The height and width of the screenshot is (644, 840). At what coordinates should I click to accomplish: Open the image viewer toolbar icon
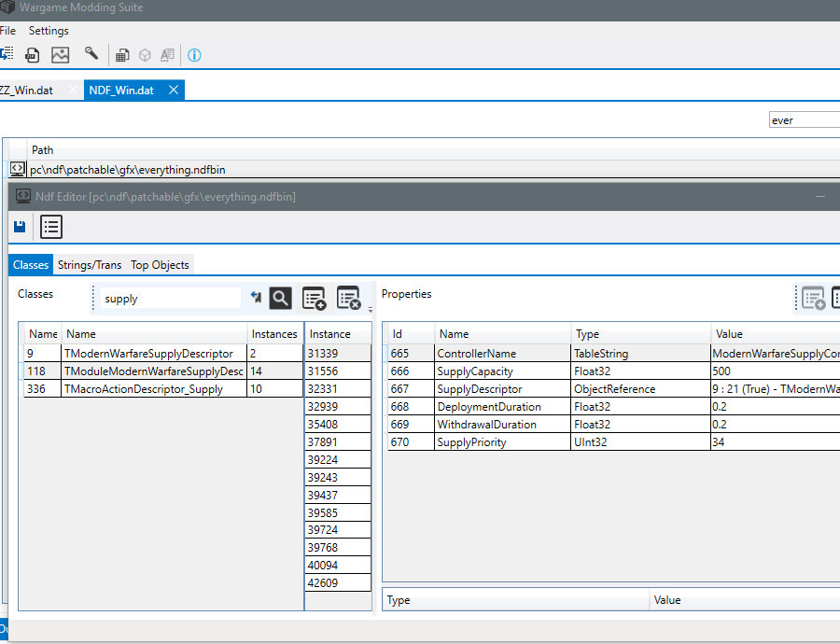tap(60, 55)
